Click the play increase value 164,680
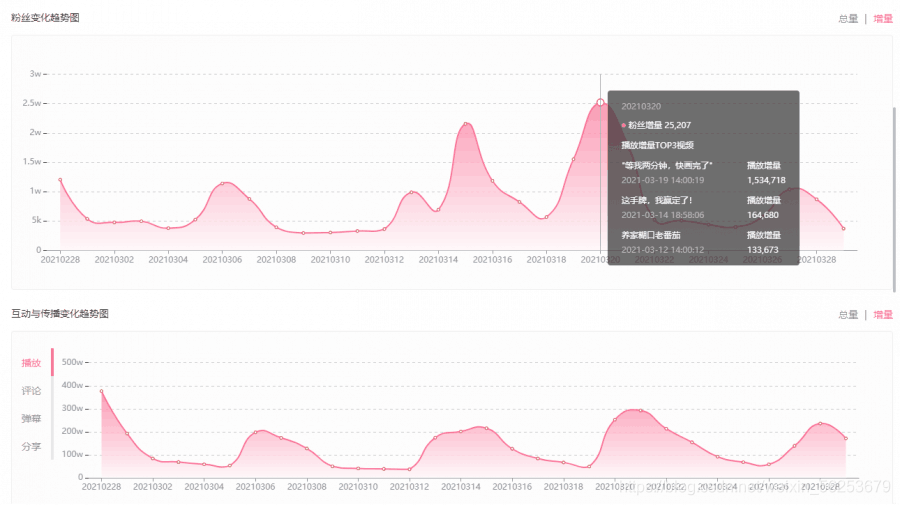The height and width of the screenshot is (505, 900). [x=763, y=215]
